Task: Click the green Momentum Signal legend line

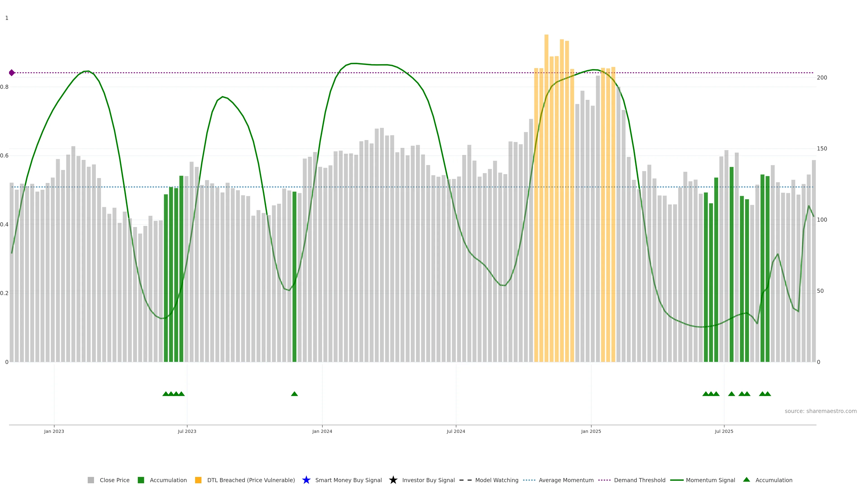Action: point(677,480)
